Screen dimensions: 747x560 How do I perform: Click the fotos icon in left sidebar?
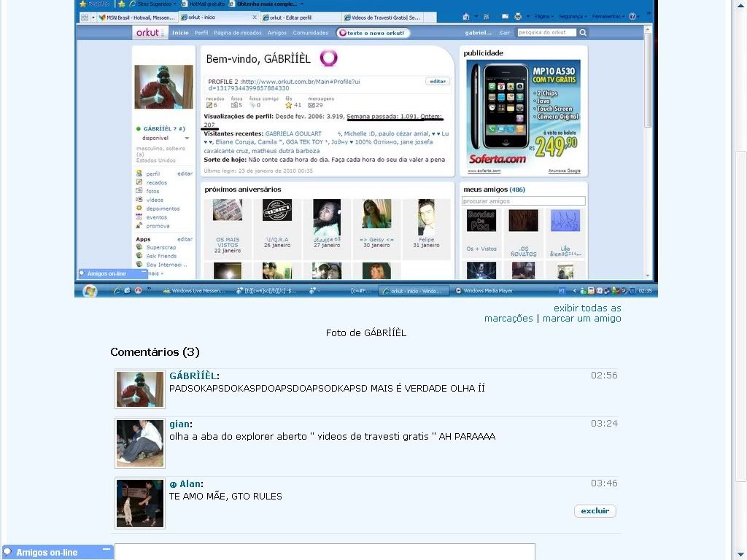[x=139, y=190]
